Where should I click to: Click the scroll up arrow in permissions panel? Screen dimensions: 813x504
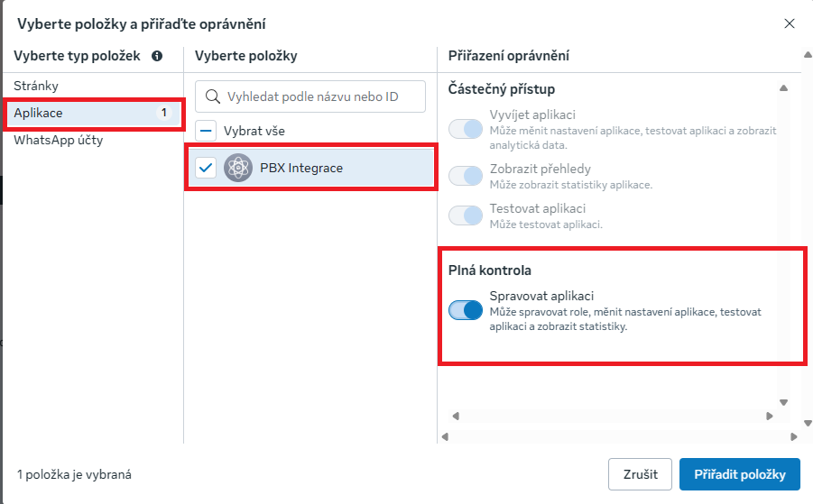[x=783, y=87]
